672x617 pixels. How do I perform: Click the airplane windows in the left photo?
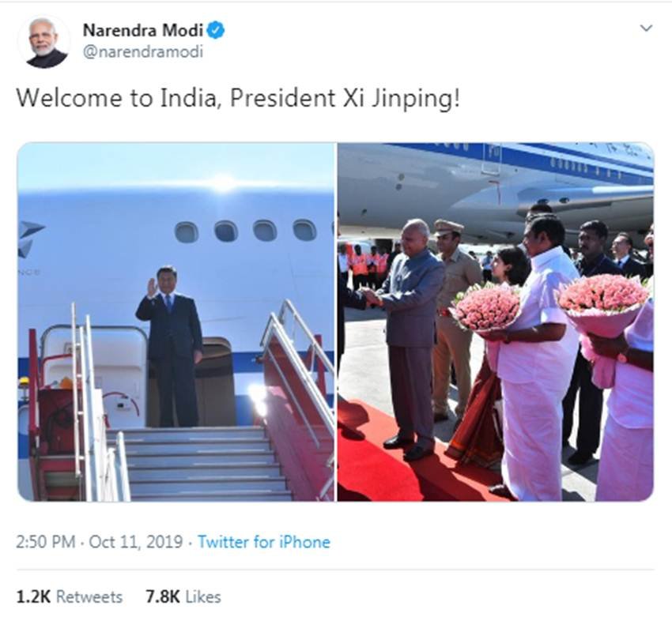point(245,231)
